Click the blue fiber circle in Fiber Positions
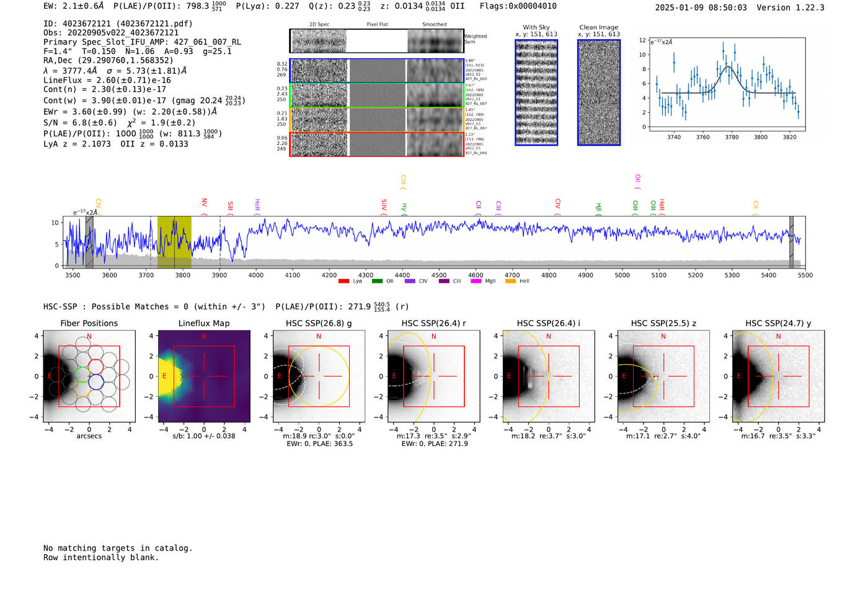Viewport: 868px width, 591px height. tap(95, 382)
